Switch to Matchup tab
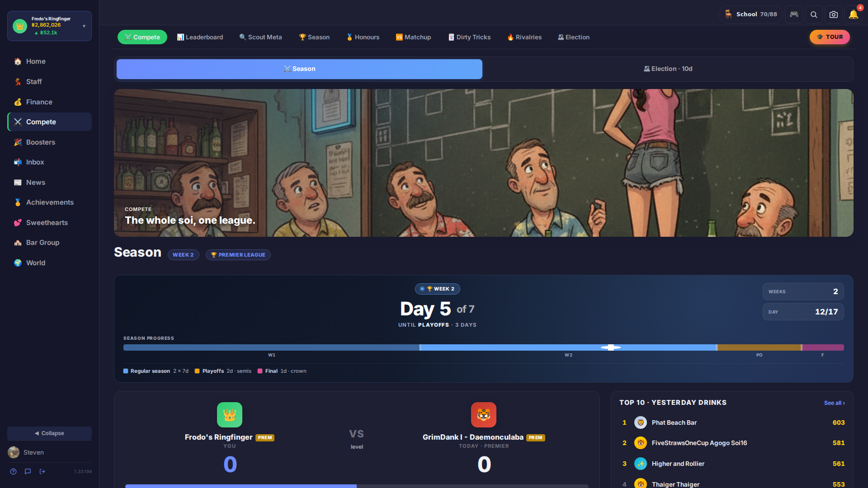868x488 pixels. [x=413, y=37]
